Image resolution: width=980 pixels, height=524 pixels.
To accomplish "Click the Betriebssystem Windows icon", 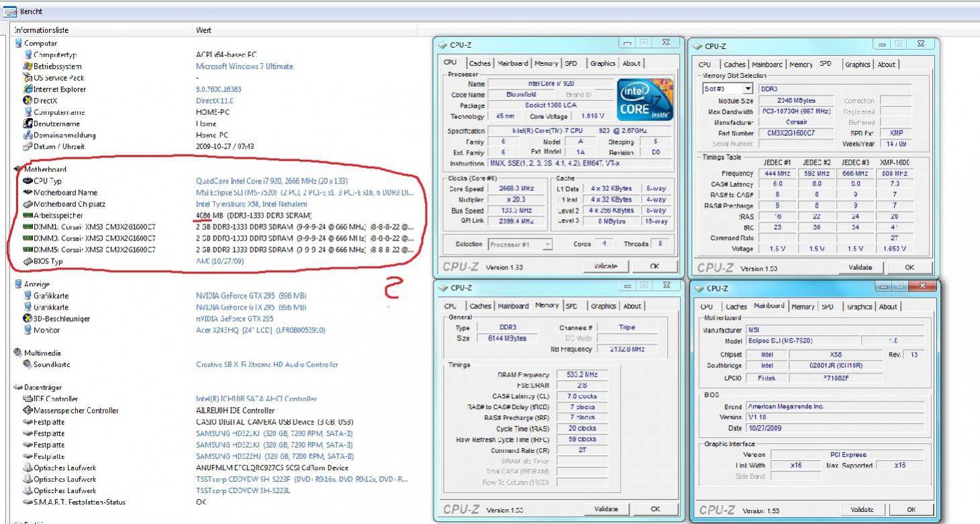I will (28, 66).
